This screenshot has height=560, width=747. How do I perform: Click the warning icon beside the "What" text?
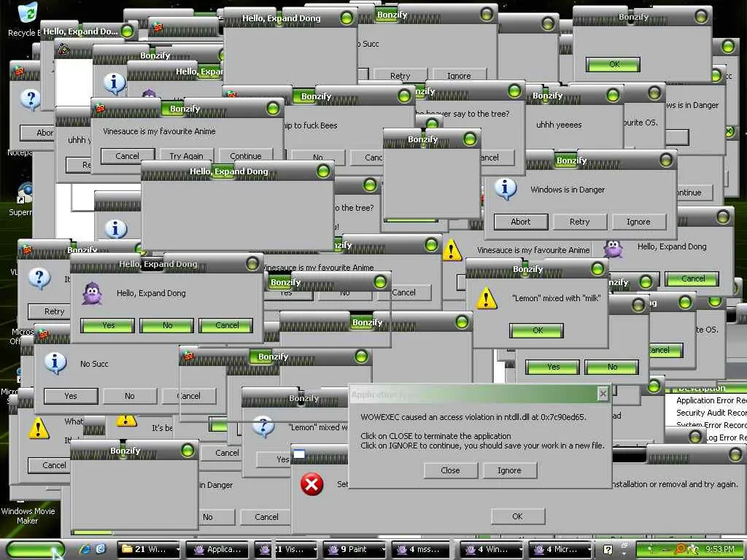[x=39, y=427]
